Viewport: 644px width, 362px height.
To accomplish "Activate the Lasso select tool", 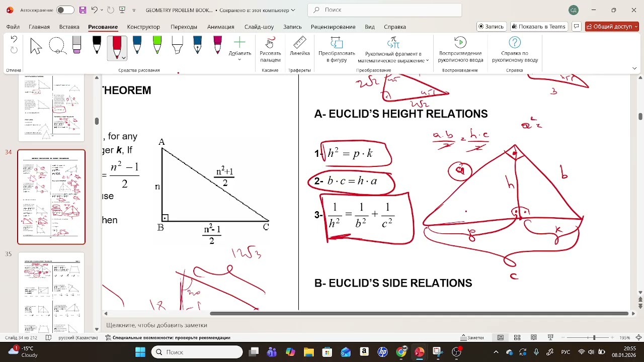I will pos(57,46).
